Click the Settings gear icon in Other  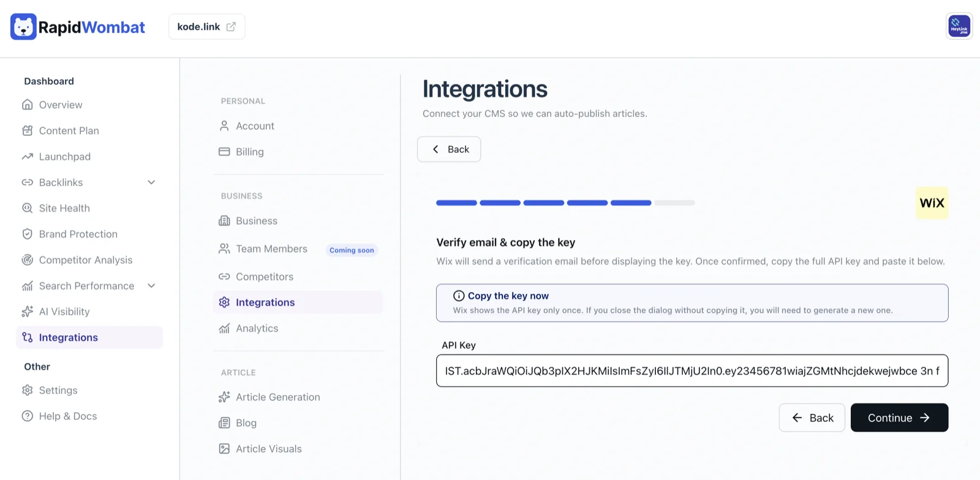[x=27, y=390]
